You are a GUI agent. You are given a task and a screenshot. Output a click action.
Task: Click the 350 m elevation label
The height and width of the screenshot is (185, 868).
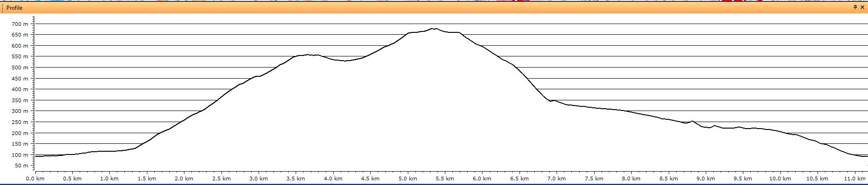click(19, 100)
